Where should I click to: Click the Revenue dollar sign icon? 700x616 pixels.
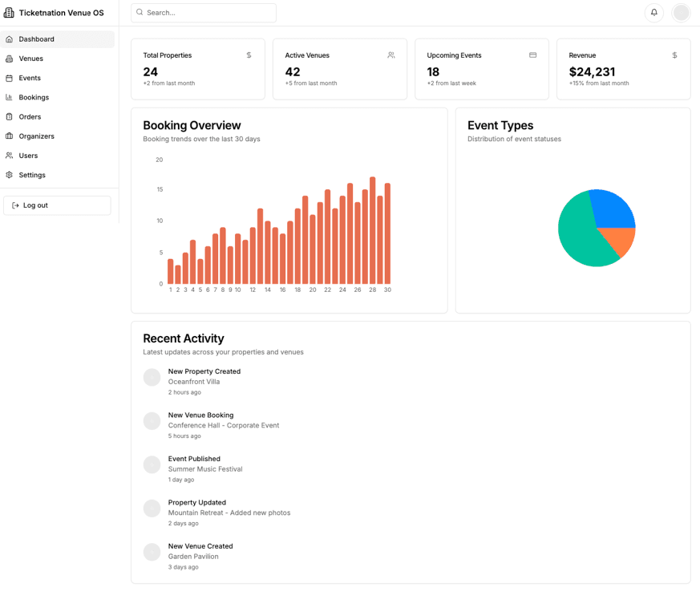(674, 55)
